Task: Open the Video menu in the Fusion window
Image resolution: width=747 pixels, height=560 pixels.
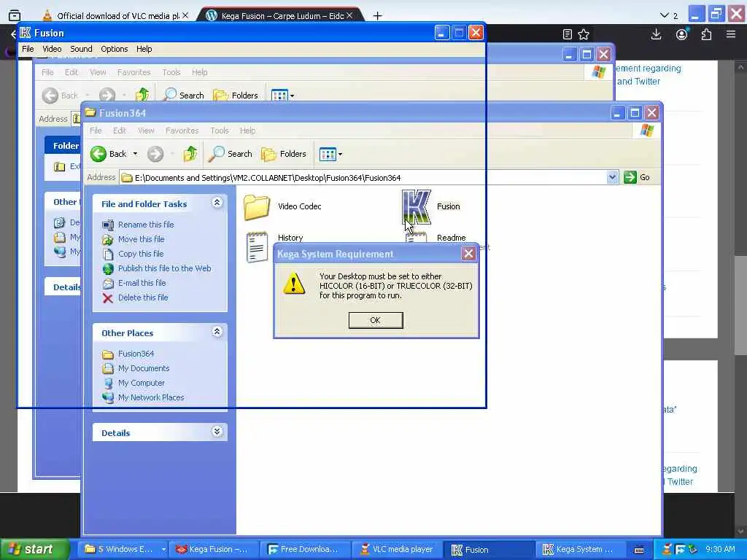Action: 52,49
